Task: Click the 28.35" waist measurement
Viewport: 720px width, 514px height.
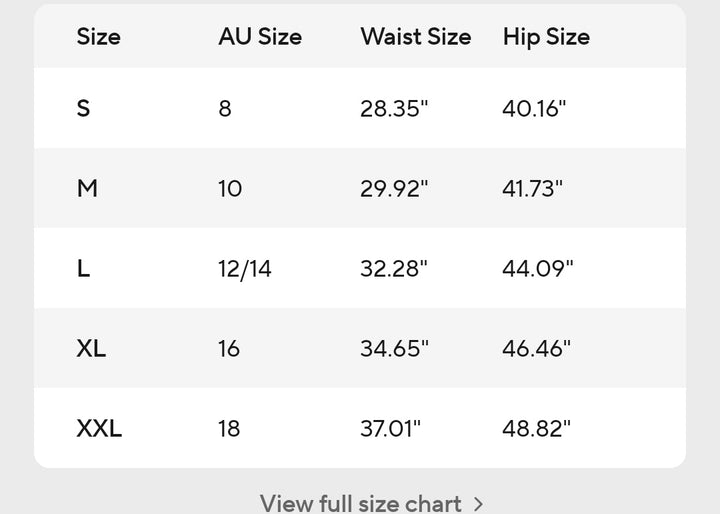Action: (x=394, y=108)
